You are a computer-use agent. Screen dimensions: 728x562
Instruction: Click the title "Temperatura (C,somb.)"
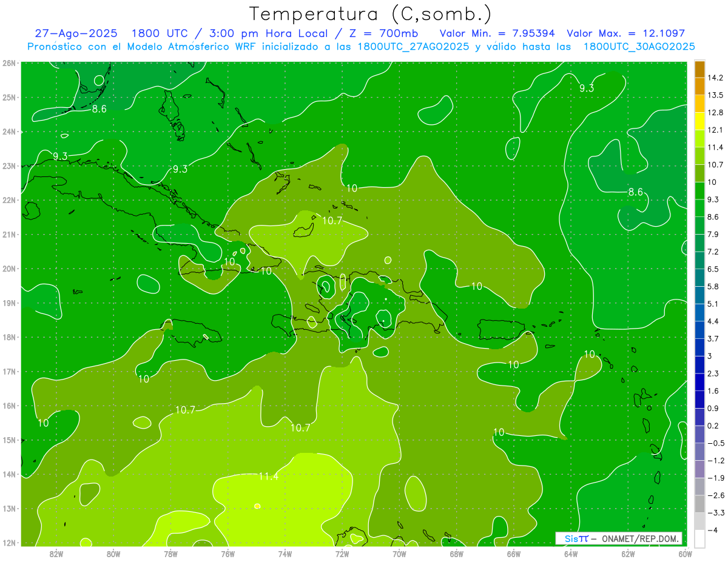pos(370,14)
